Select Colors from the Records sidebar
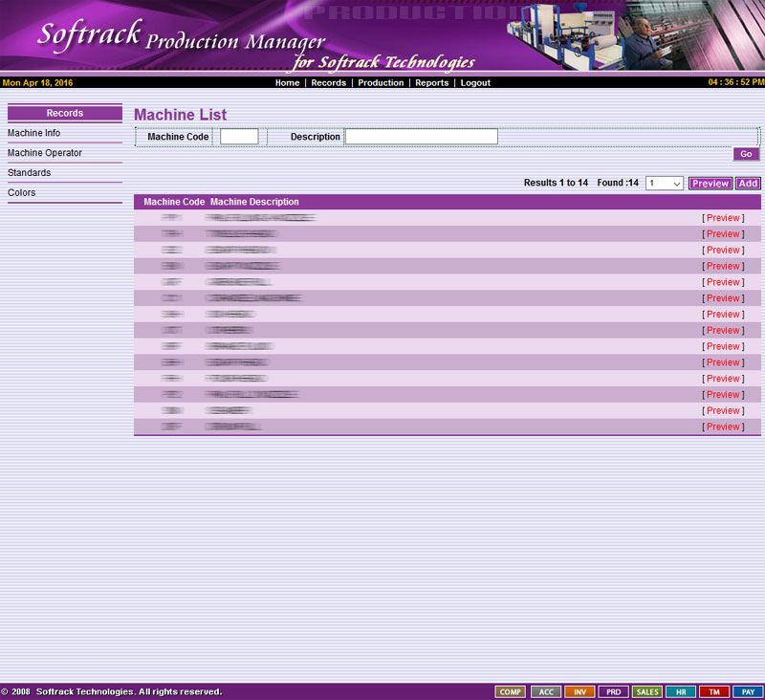765x700 pixels. click(x=22, y=193)
